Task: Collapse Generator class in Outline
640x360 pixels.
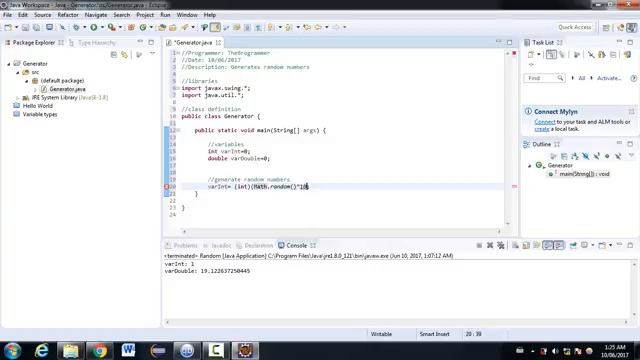Action: [x=530, y=166]
